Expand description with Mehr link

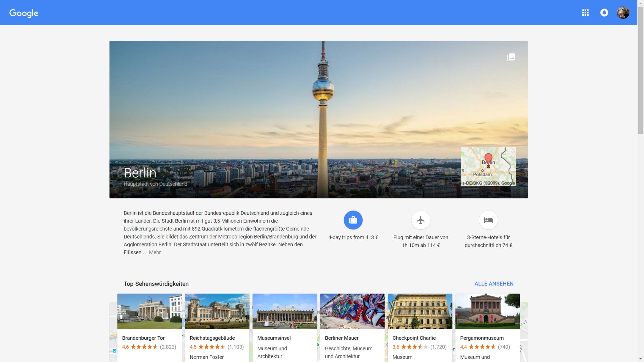point(155,252)
